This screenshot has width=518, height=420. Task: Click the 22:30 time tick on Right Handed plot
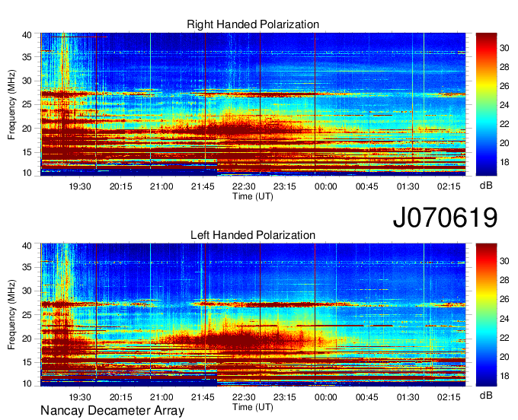coord(244,186)
